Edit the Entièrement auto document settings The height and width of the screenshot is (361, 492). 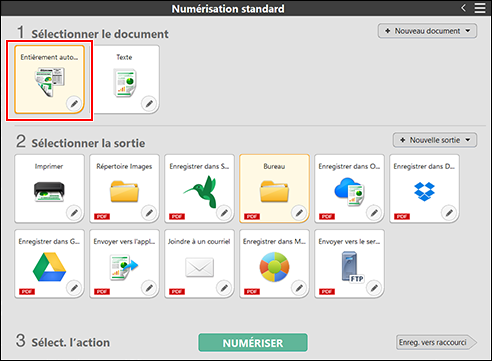74,104
